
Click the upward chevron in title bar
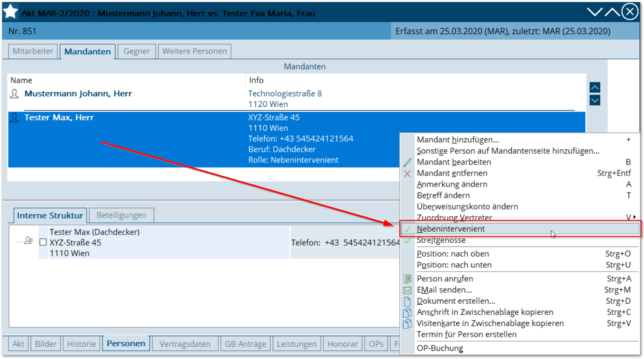pyautogui.click(x=612, y=12)
